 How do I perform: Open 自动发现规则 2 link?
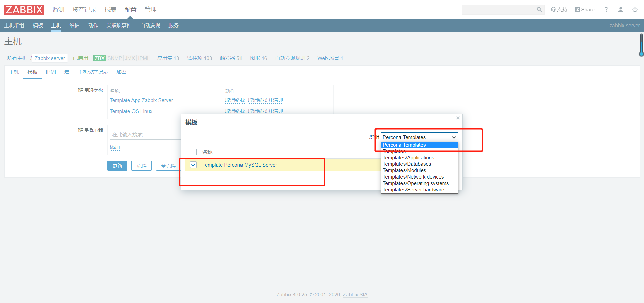(x=292, y=58)
